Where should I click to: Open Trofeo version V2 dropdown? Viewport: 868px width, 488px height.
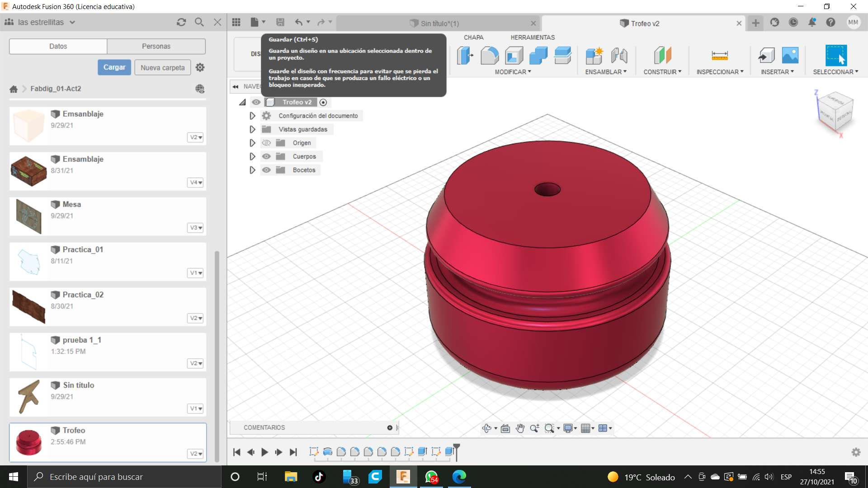pyautogui.click(x=196, y=454)
